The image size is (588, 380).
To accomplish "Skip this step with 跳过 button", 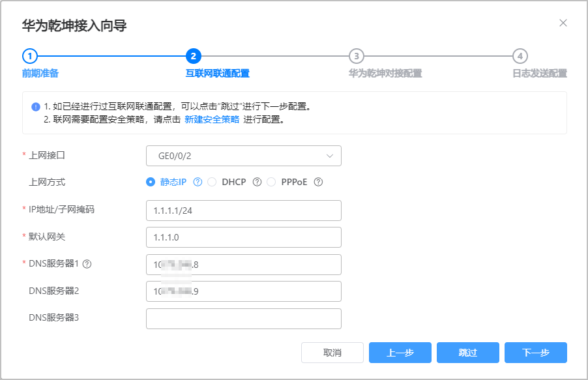I will (x=468, y=353).
